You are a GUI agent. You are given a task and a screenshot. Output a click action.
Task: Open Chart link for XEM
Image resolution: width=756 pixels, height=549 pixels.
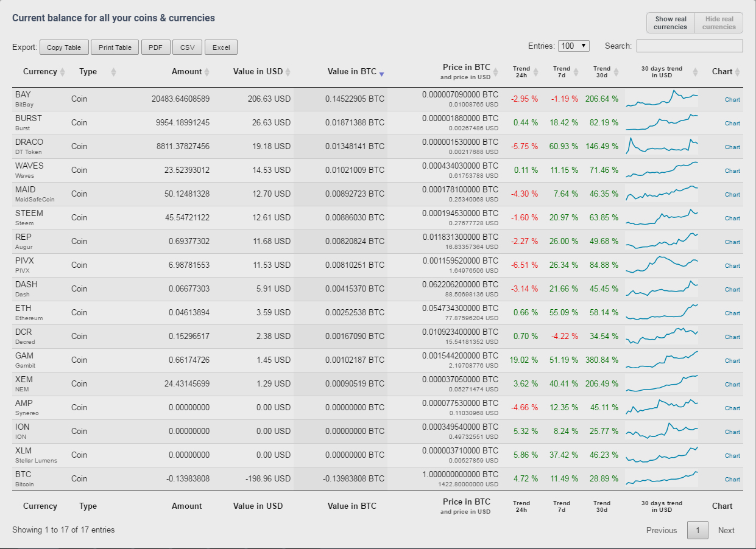732,385
